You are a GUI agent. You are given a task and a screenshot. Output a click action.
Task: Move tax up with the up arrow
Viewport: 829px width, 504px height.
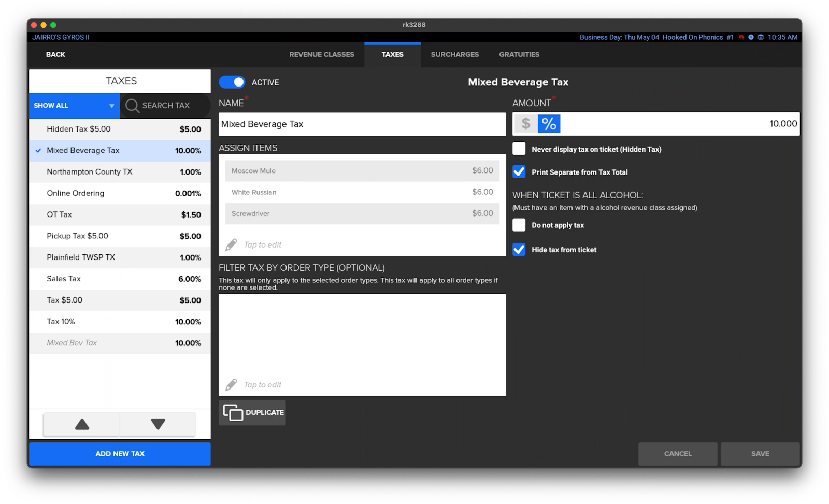click(x=82, y=424)
